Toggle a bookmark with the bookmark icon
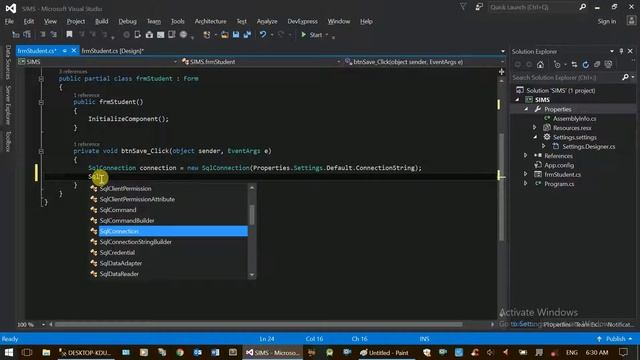The image size is (640, 360). point(69,35)
